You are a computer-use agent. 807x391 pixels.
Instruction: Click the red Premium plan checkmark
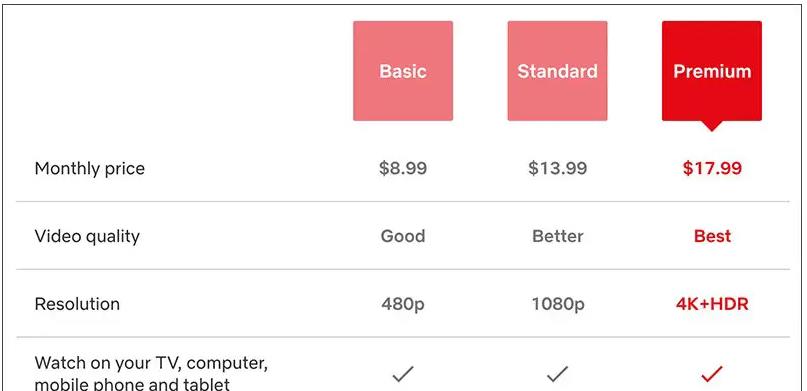[x=712, y=374]
